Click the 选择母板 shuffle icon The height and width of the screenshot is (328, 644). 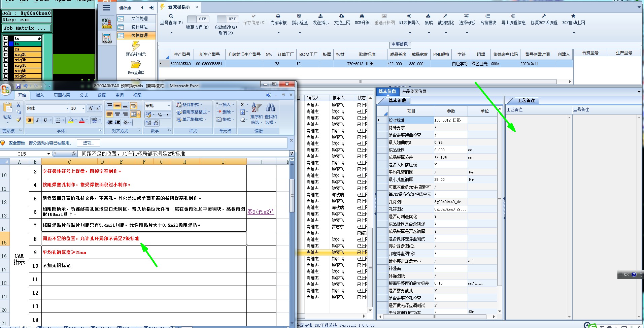467,16
